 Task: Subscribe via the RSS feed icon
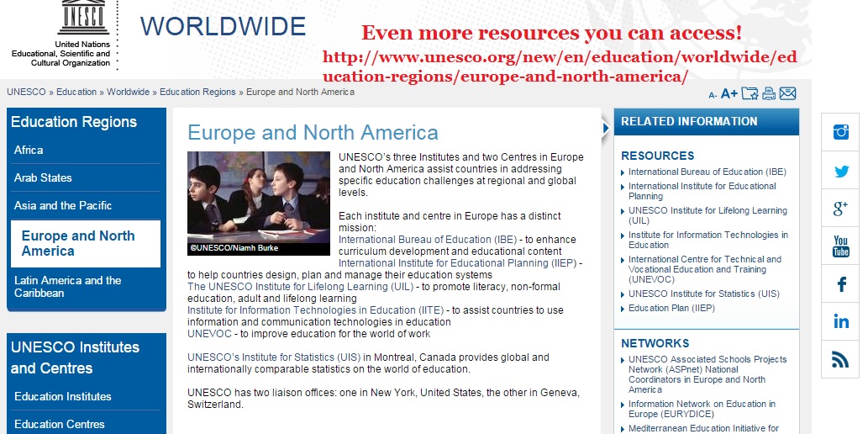point(840,360)
